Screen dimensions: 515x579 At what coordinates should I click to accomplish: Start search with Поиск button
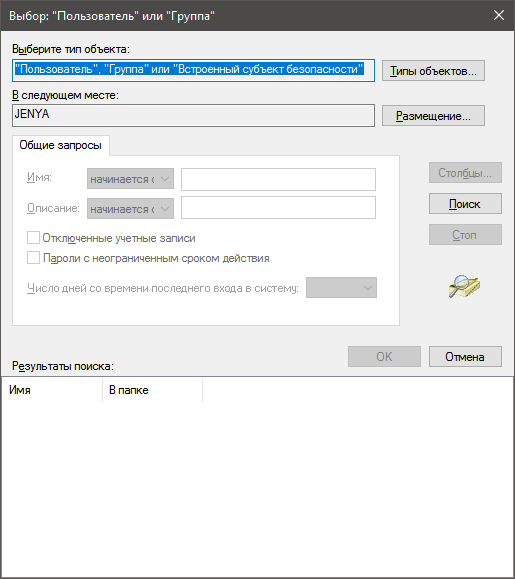tap(465, 203)
